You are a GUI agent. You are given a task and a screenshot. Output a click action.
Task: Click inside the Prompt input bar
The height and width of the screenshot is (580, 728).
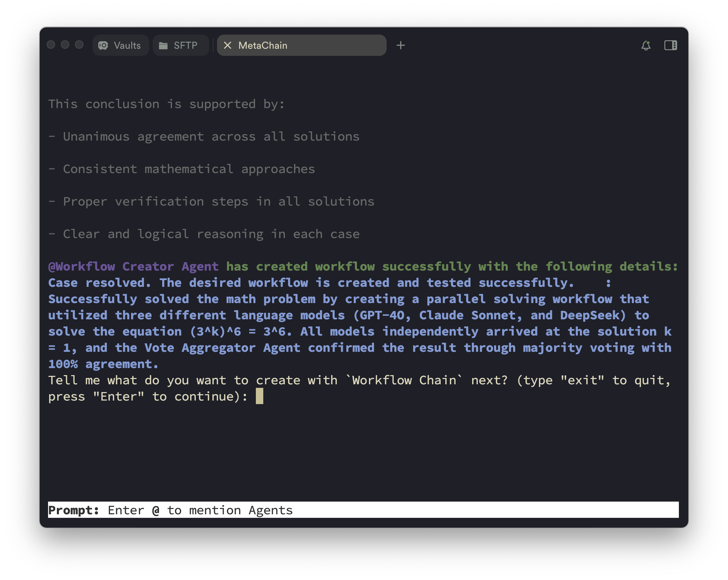pyautogui.click(x=353, y=510)
